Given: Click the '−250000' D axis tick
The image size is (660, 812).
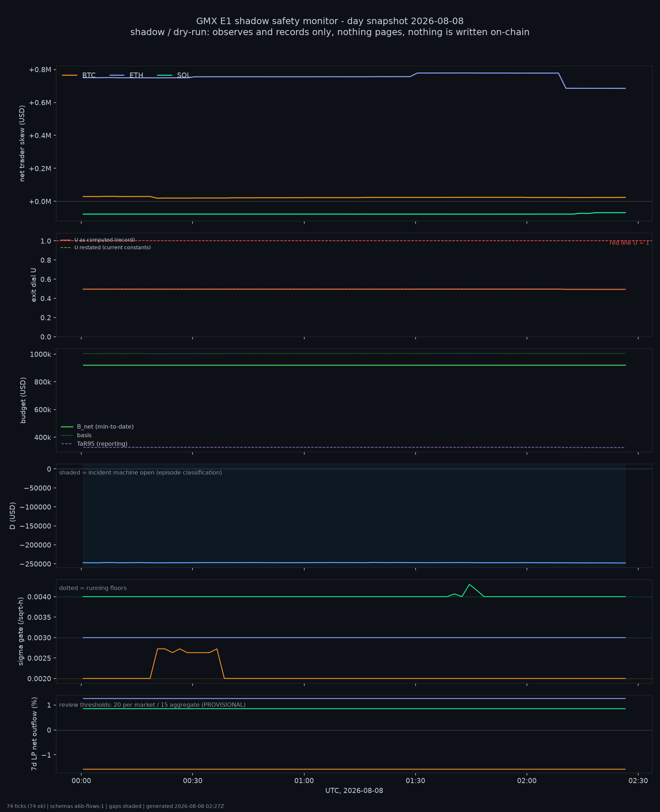Looking at the screenshot, I should coord(36,564).
